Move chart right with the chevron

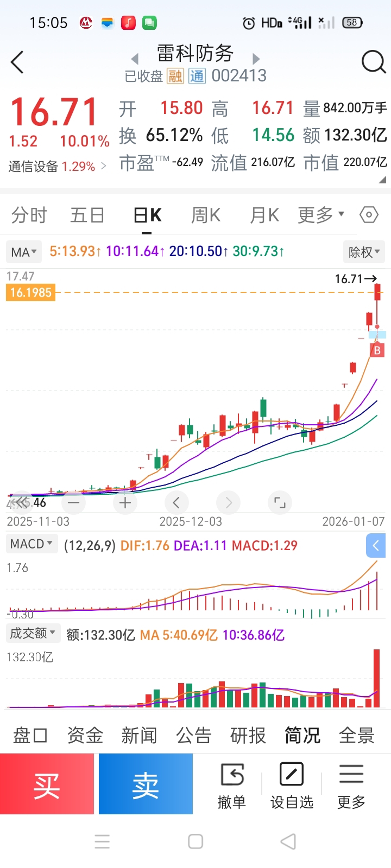click(228, 503)
